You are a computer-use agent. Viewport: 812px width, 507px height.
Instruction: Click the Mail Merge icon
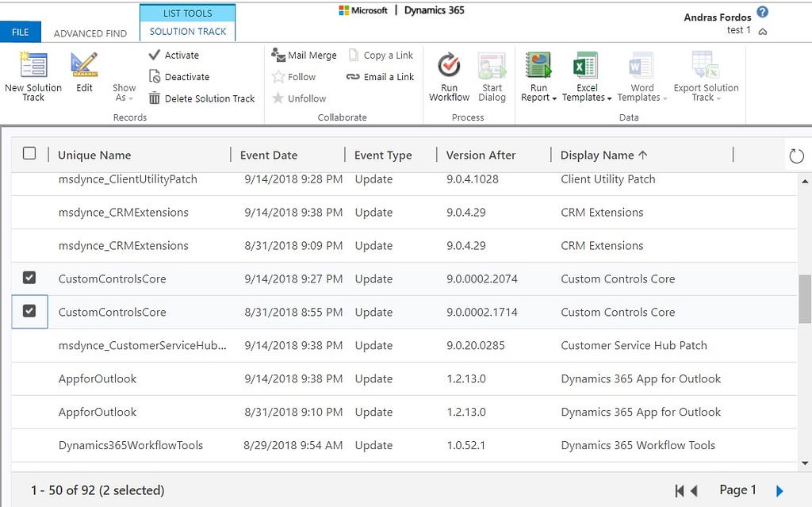coord(278,55)
